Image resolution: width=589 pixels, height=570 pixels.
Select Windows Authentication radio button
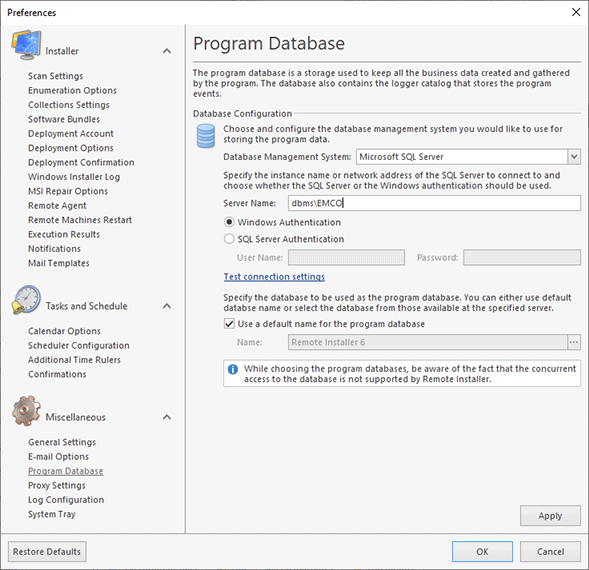click(229, 222)
